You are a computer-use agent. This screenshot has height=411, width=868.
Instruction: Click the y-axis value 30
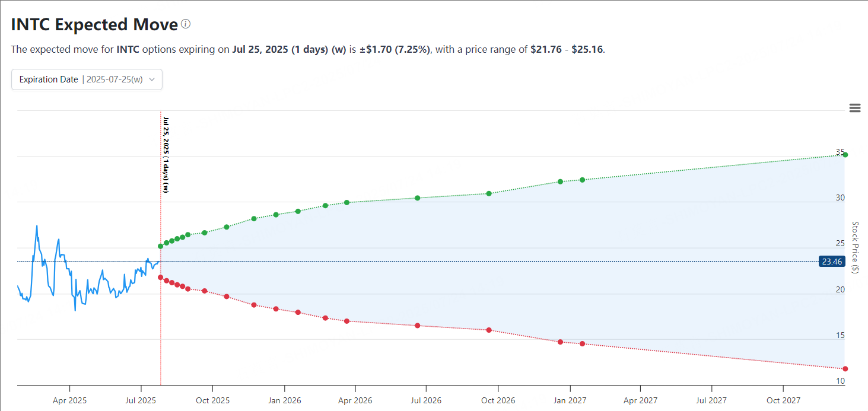point(840,197)
